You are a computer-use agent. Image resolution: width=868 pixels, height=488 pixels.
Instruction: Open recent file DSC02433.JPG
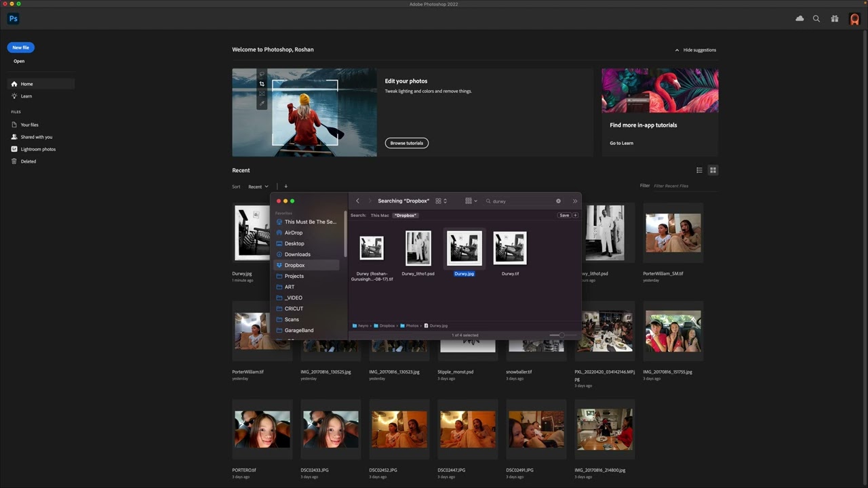[x=331, y=429]
